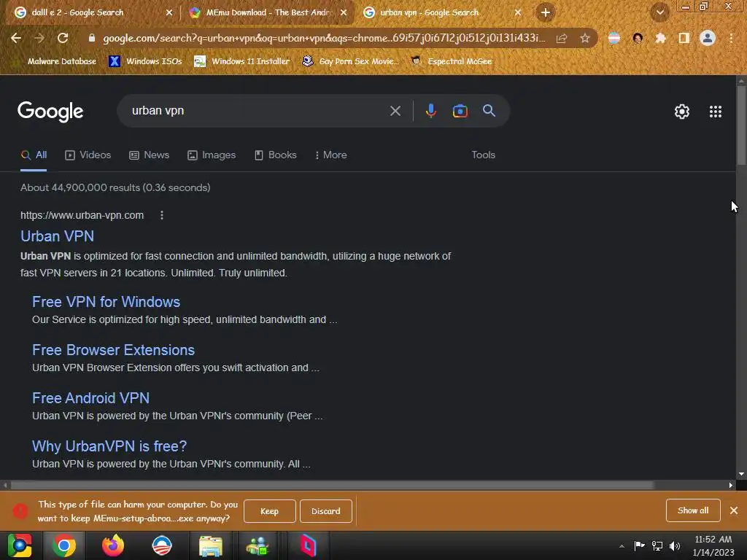This screenshot has height=560, width=747.
Task: Open a new browser tab
Action: point(546,12)
